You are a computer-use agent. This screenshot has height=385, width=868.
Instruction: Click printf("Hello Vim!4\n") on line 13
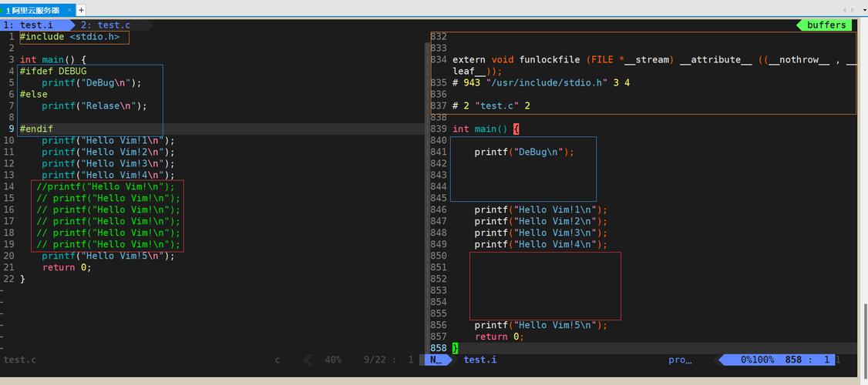pos(109,176)
